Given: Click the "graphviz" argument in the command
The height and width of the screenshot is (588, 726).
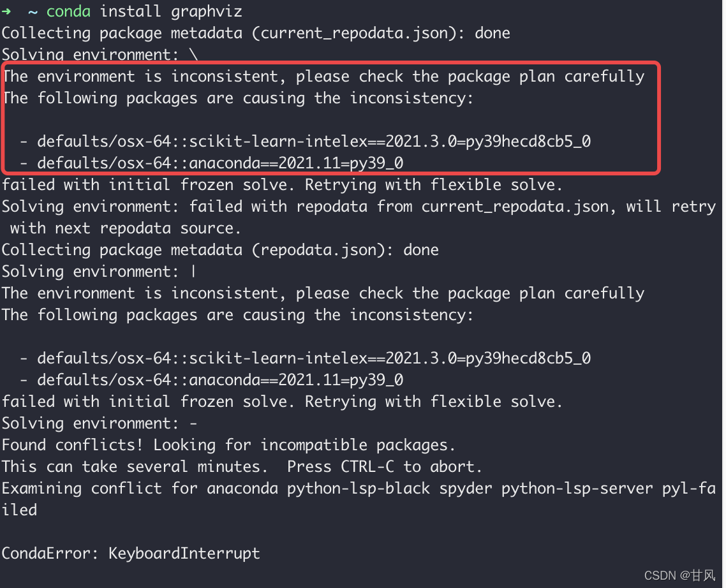Looking at the screenshot, I should click(x=207, y=11).
